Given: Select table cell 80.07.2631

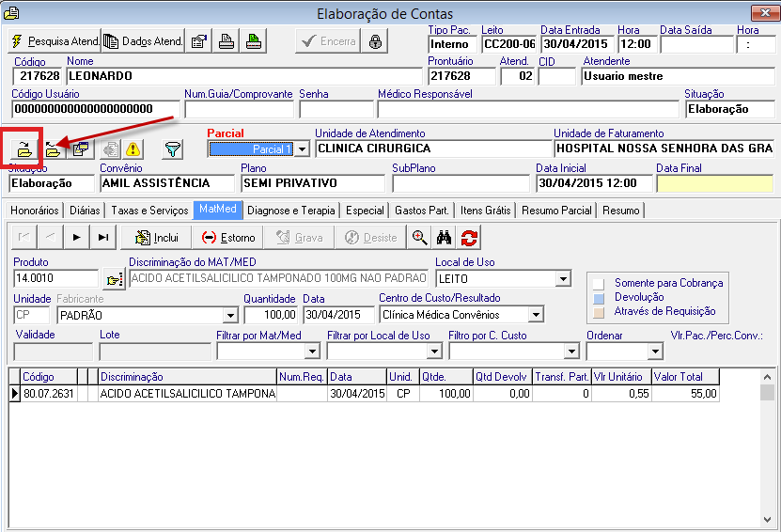Looking at the screenshot, I should coord(49,394).
